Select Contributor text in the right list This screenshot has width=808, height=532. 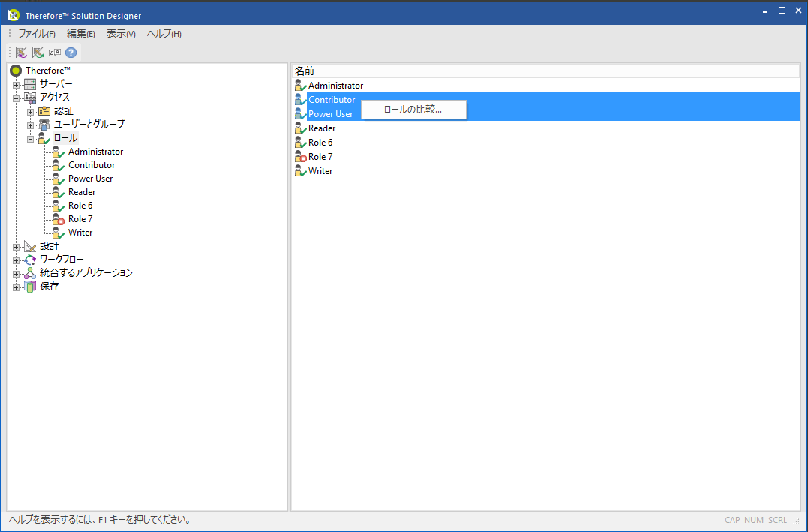click(x=332, y=100)
